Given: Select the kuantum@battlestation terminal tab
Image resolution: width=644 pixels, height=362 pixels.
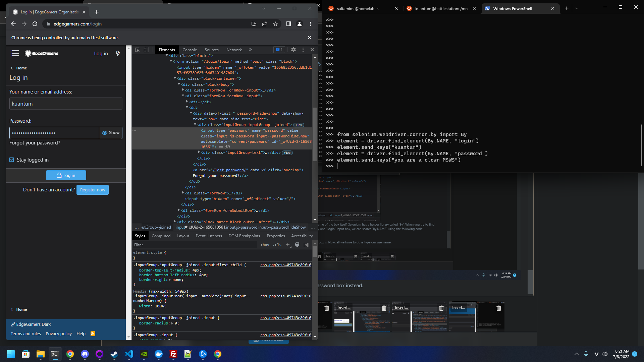Looking at the screenshot, I should coord(441,9).
